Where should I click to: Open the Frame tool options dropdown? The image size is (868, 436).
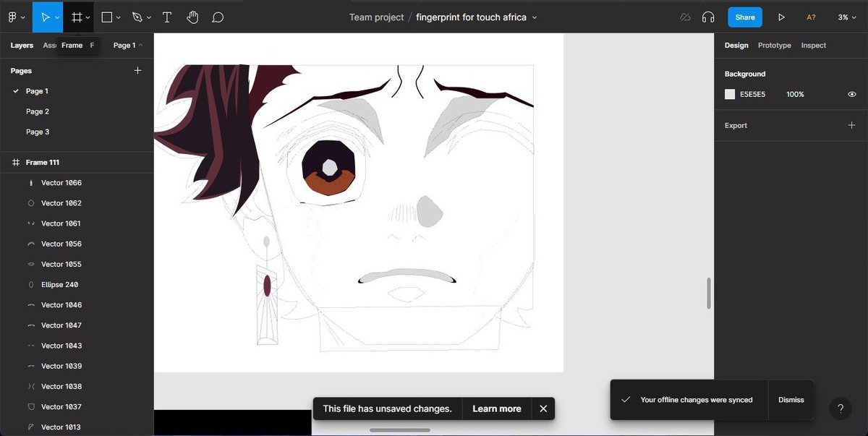point(88,17)
